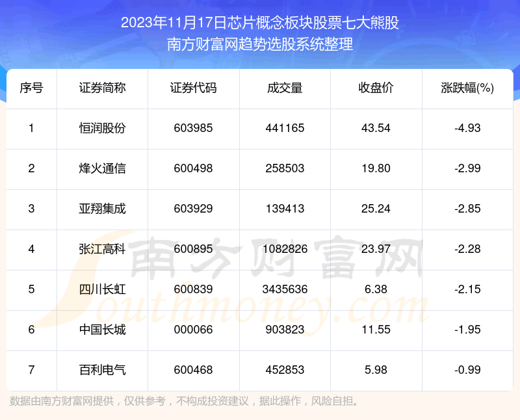This screenshot has width=520, height=420.
Task: Click change percentage -2.15
Action: point(467,289)
